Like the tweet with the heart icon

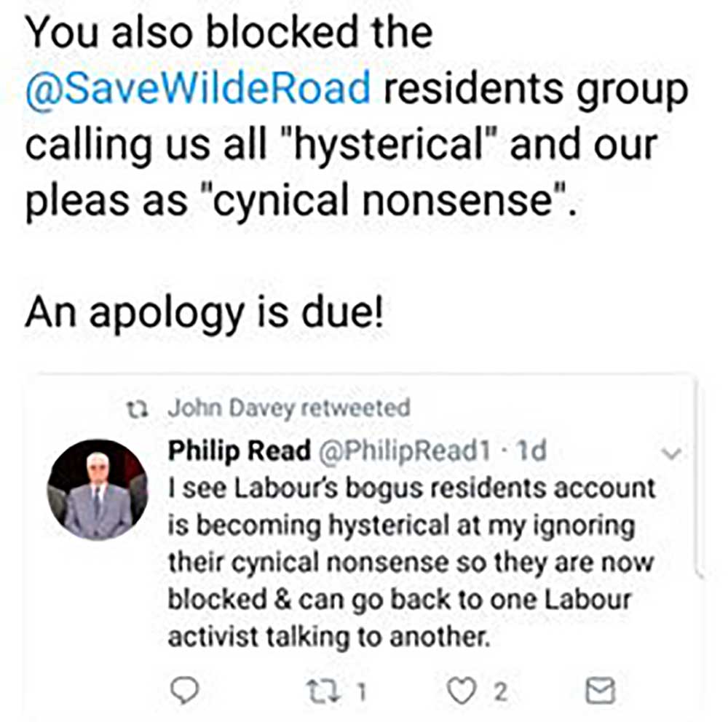pyautogui.click(x=461, y=691)
